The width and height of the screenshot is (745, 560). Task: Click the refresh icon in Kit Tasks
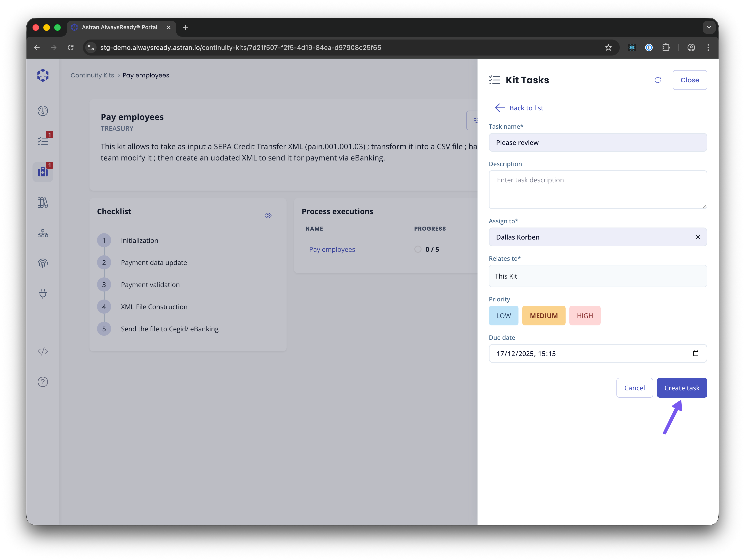coord(657,80)
